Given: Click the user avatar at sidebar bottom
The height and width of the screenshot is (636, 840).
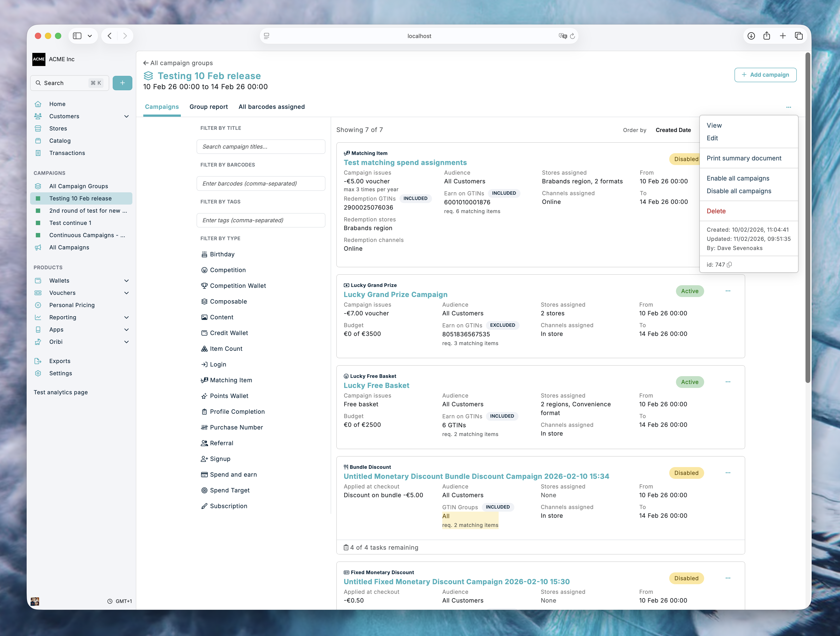Looking at the screenshot, I should click(35, 601).
